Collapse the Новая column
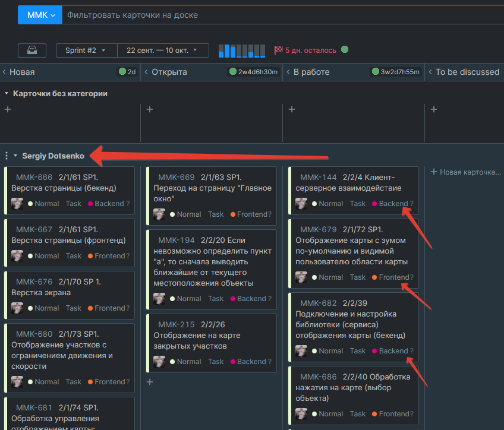504x430 pixels. [4, 72]
